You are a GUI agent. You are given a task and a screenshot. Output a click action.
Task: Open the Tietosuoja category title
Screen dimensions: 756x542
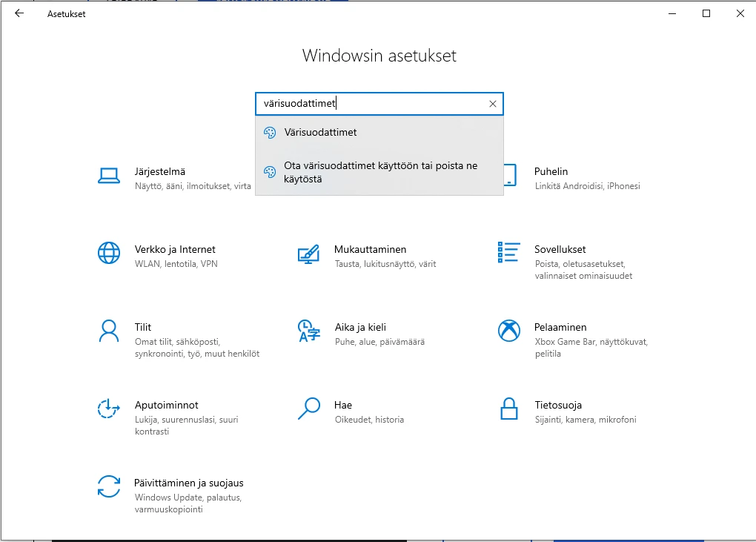[557, 405]
